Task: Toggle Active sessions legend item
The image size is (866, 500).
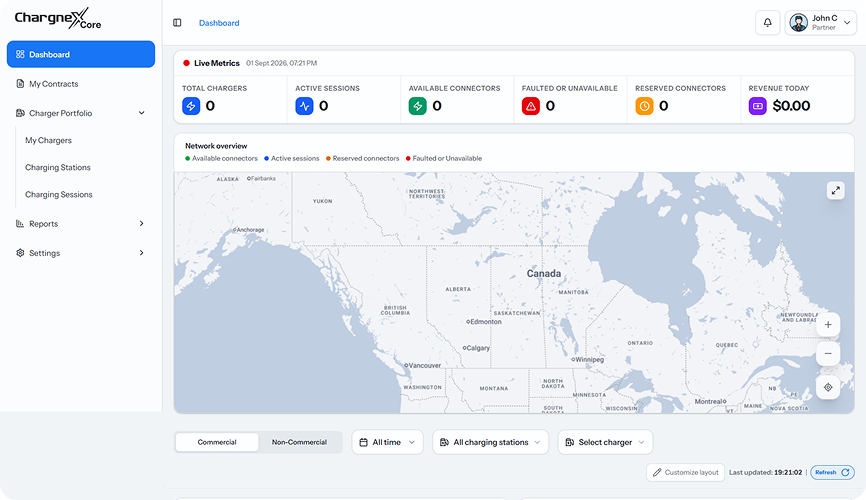Action: coord(292,159)
